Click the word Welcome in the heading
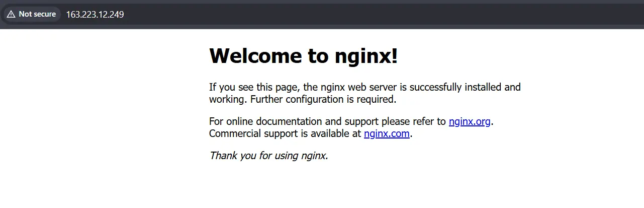644x208 pixels. 255,56
